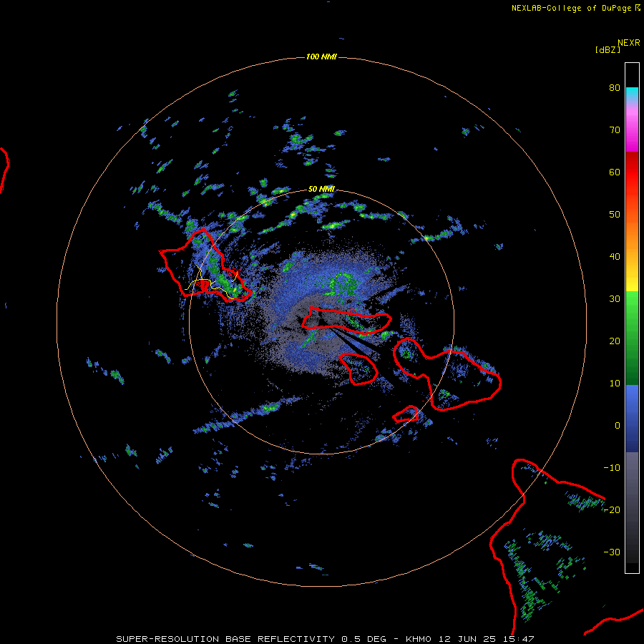Click the 30 value on the dBZ scale
This screenshot has height=644, width=644.
(615, 298)
